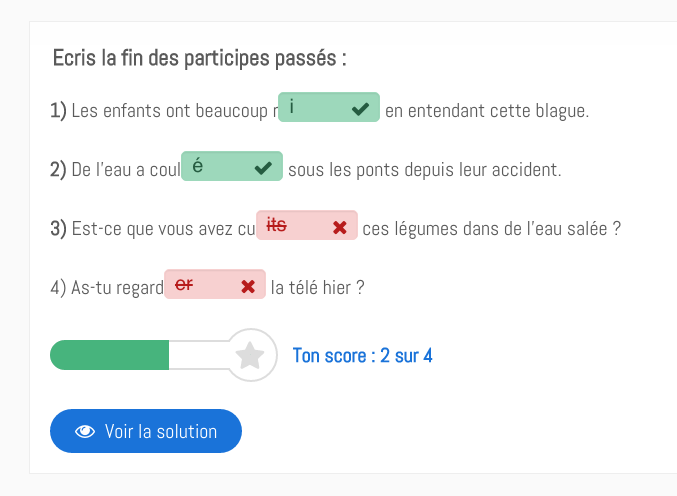Click the text "ces légumes dans de l'eau salée ?"
The width and height of the screenshot is (677, 496).
click(491, 229)
